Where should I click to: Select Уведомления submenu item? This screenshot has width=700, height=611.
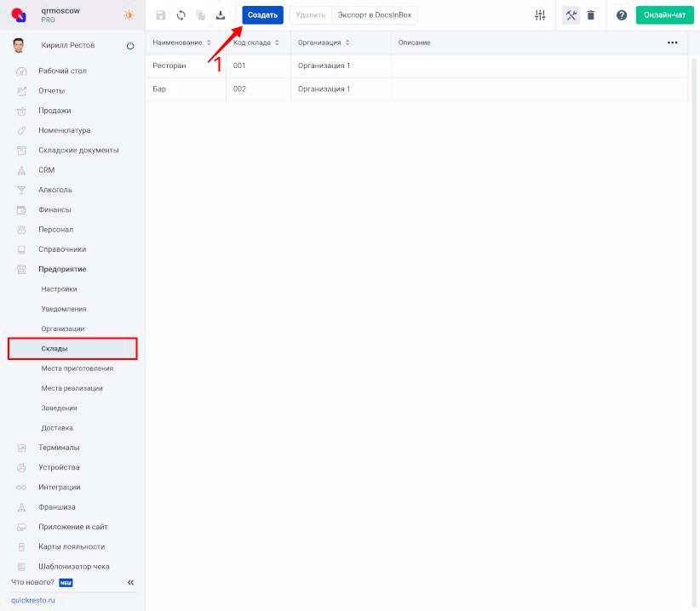pyautogui.click(x=64, y=309)
